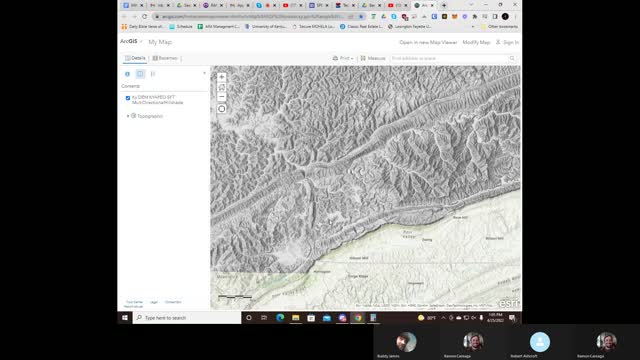Show map contents list icon
The width and height of the screenshot is (640, 360).
pos(140,74)
